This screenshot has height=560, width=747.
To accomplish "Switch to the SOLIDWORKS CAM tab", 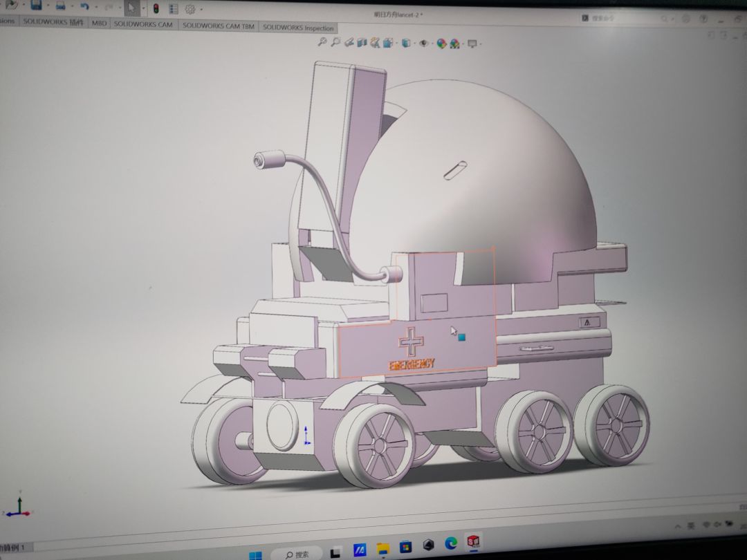I will pos(143,24).
